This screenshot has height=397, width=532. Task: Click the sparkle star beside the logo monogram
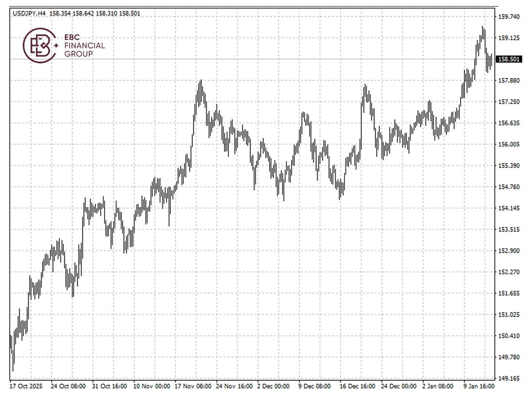pyautogui.click(x=57, y=45)
